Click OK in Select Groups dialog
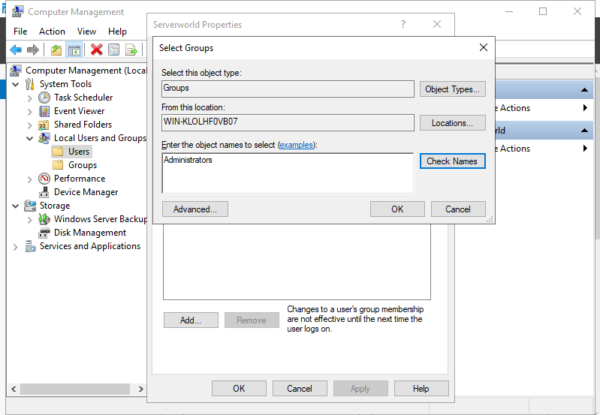600x415 pixels. [397, 209]
